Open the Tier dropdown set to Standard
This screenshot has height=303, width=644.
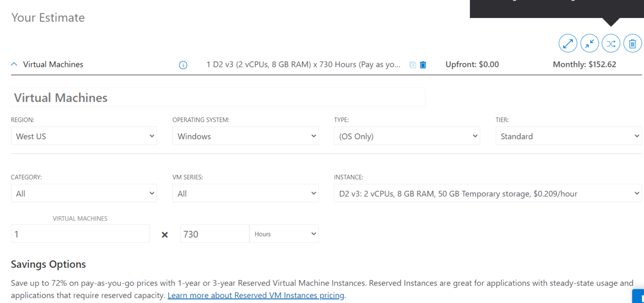click(568, 136)
